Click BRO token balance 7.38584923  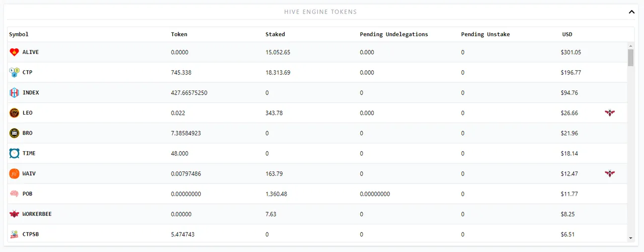[x=186, y=133]
